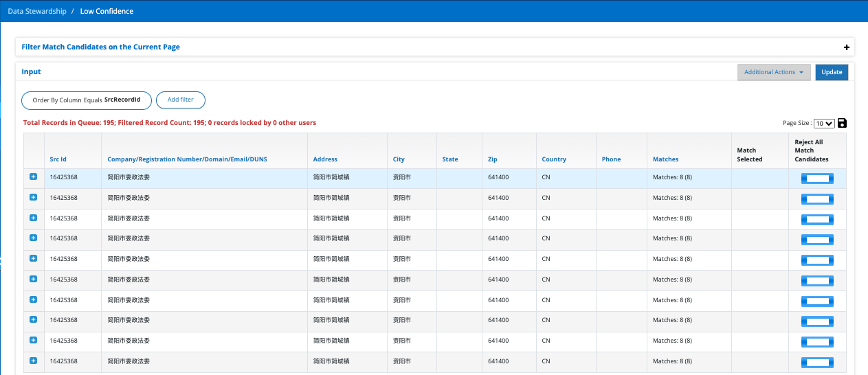Sort by the Zip column header
Screen dimensions: 868x375
point(492,159)
